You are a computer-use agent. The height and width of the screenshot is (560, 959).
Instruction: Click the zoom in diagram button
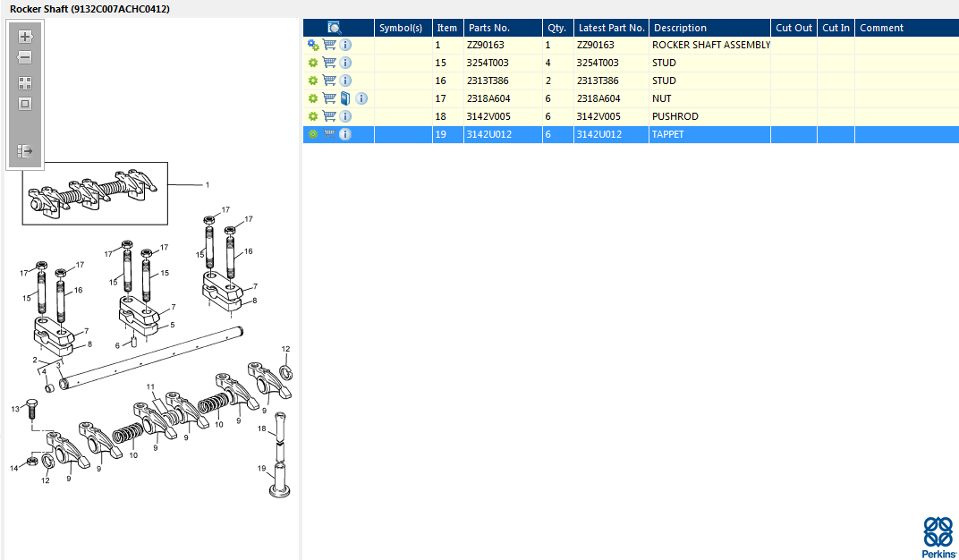click(x=25, y=37)
